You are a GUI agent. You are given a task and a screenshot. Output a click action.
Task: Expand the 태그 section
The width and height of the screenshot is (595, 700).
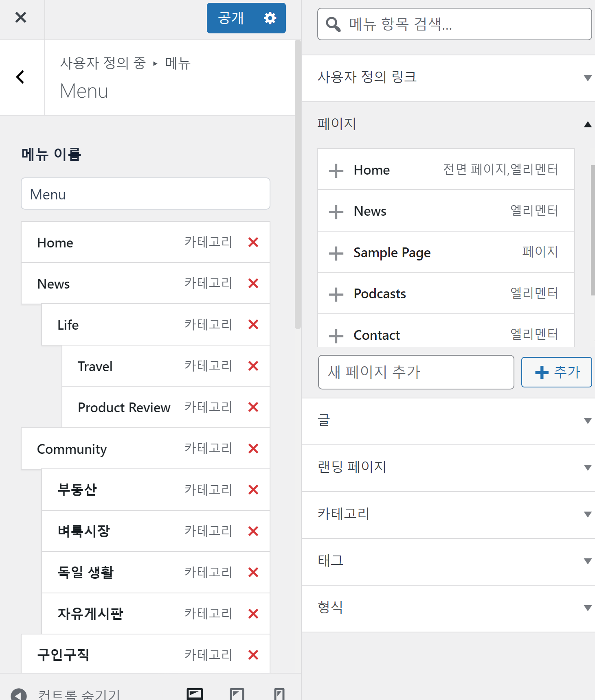(x=448, y=561)
